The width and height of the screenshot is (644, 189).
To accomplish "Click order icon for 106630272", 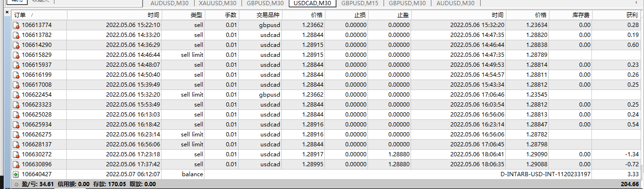I will [16, 154].
